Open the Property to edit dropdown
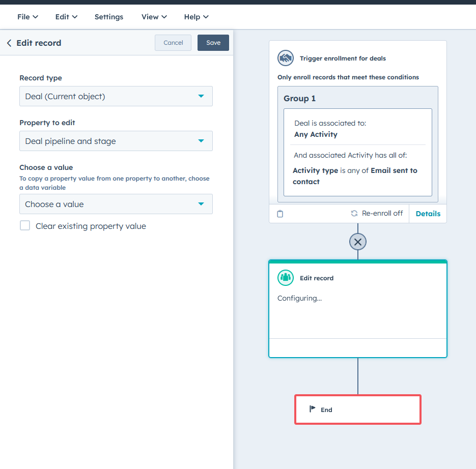476x469 pixels. click(116, 141)
